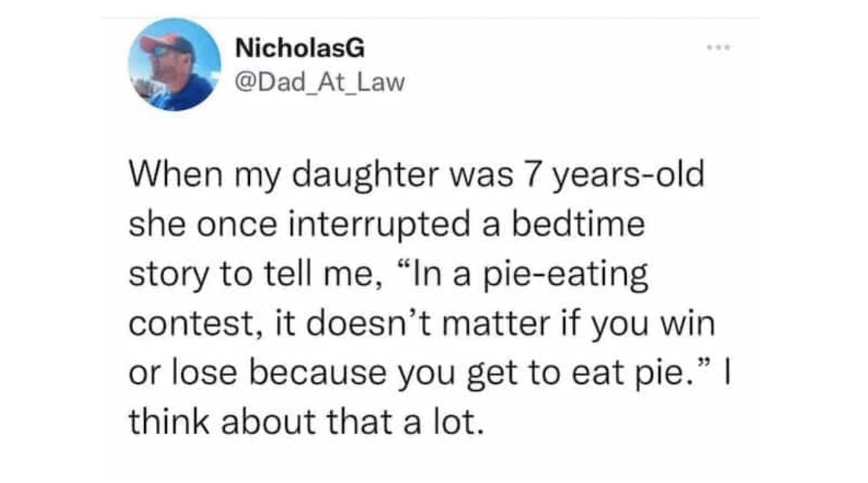Click the @Dad_At_Law handle
868x483 pixels.
pyautogui.click(x=320, y=82)
